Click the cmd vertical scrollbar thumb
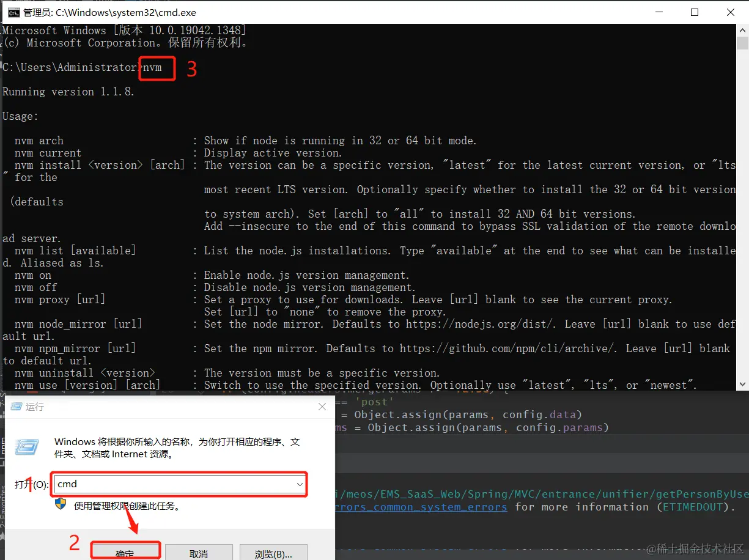Viewport: 749px width, 560px height. (x=743, y=43)
